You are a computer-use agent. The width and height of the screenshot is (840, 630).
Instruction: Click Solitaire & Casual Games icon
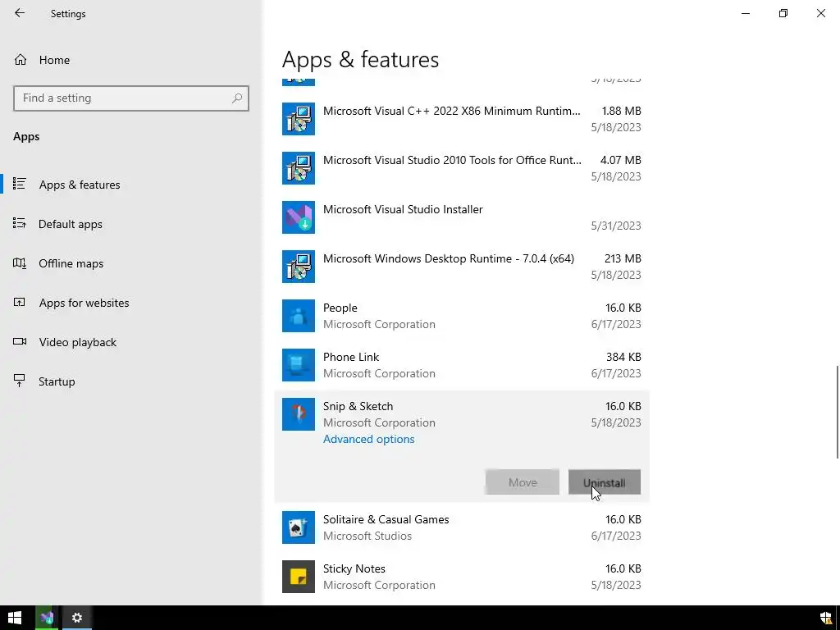coord(299,527)
